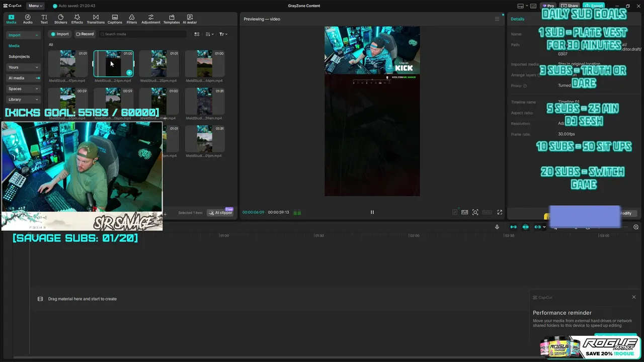Image resolution: width=644 pixels, height=362 pixels.
Task: Select the clip ending 46pm.mp4
Action: [x=205, y=63]
